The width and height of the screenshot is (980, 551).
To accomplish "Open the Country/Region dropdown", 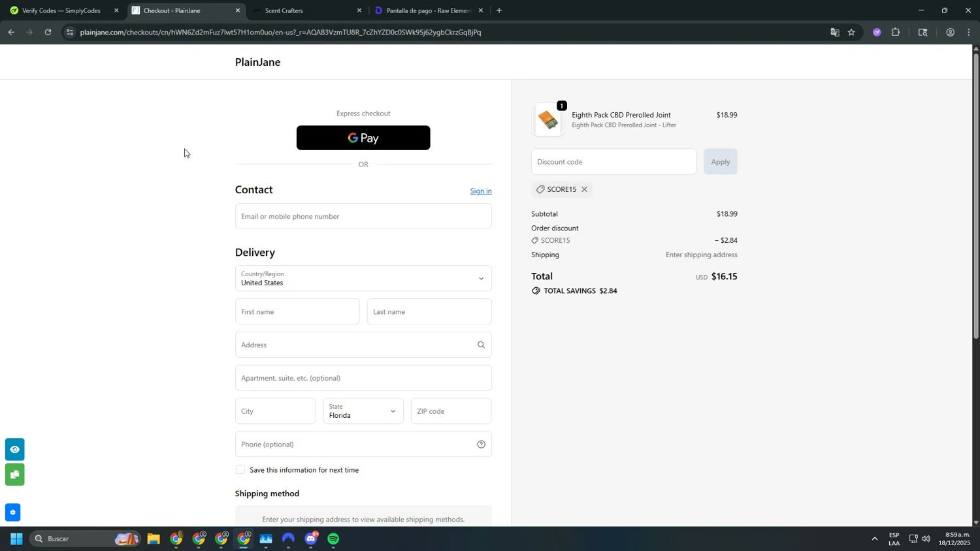I will pyautogui.click(x=363, y=278).
